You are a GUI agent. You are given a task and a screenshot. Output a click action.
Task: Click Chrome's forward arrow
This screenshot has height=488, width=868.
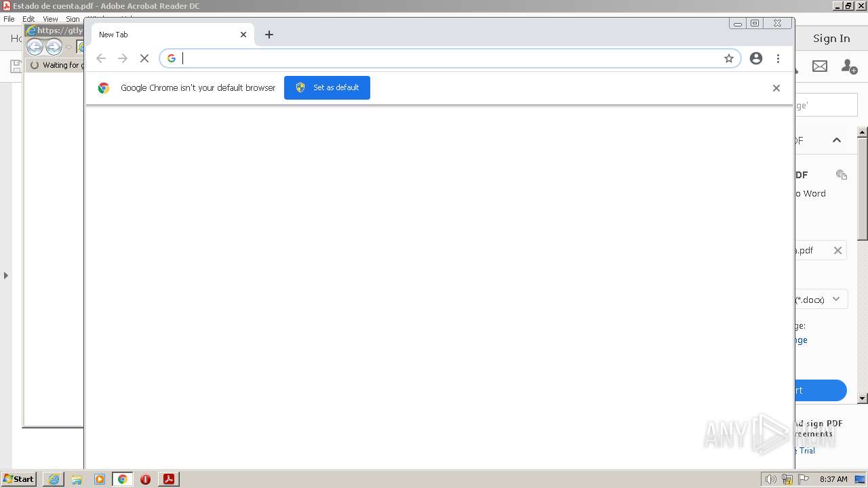(123, 58)
